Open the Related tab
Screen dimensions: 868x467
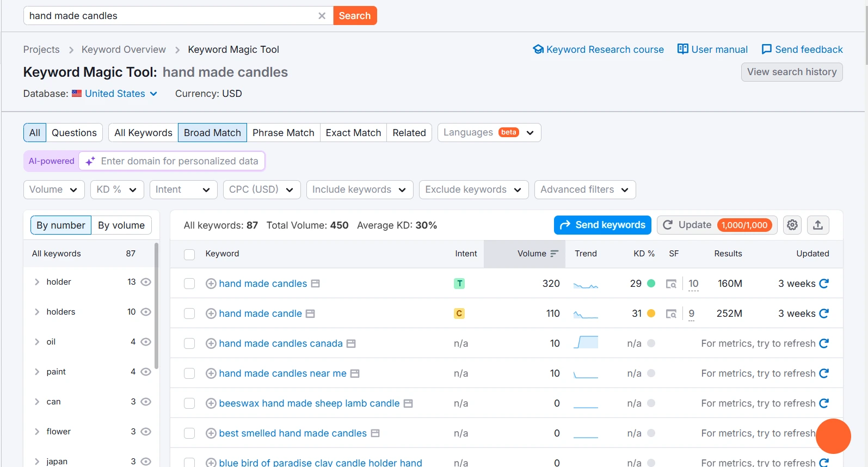(409, 133)
